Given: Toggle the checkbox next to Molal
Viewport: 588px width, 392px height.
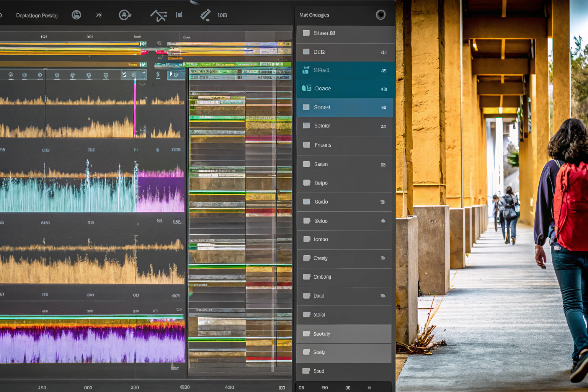Looking at the screenshot, I should (306, 315).
